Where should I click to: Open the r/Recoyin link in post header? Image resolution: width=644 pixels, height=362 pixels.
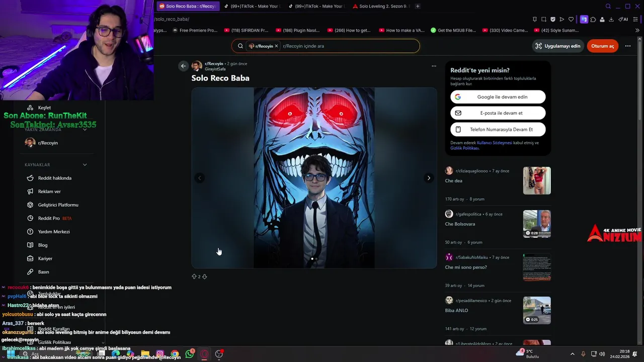click(214, 64)
